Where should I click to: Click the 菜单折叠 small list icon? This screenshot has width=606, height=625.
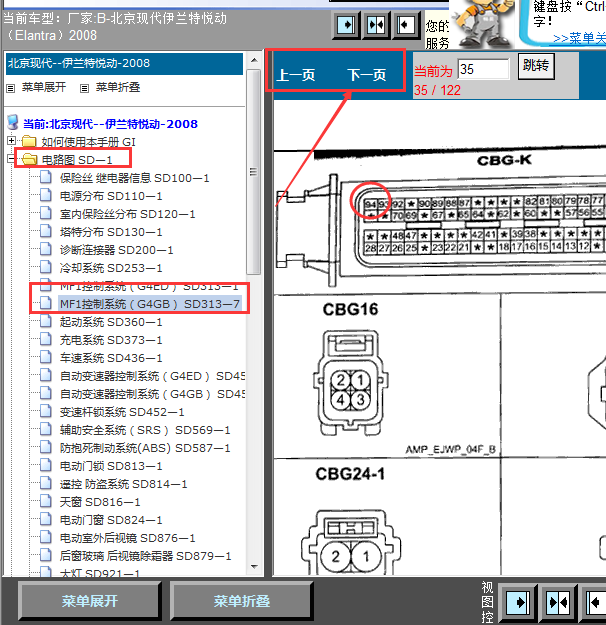[85, 88]
